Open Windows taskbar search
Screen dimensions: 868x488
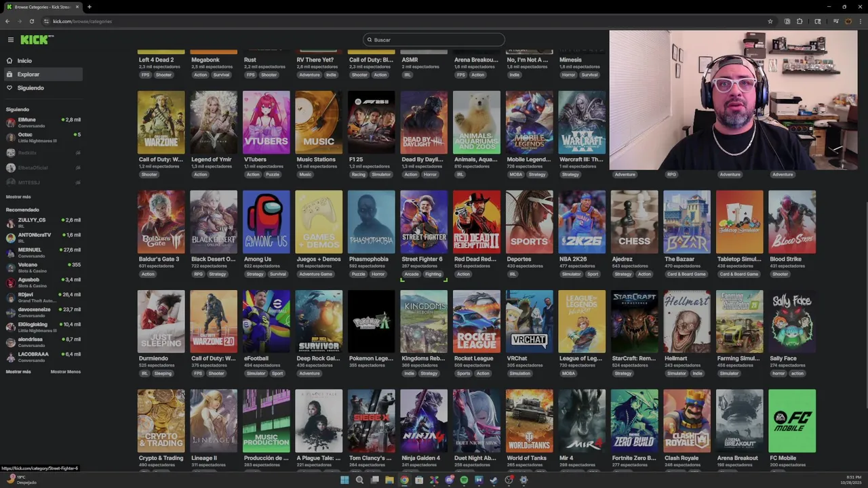click(359, 480)
